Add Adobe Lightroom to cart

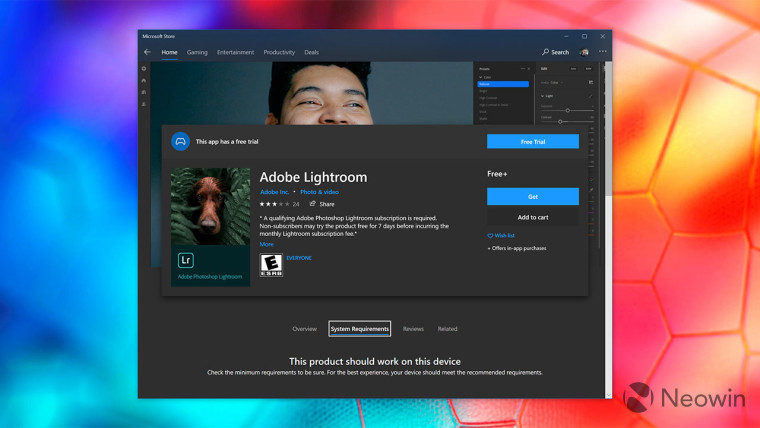pyautogui.click(x=533, y=217)
